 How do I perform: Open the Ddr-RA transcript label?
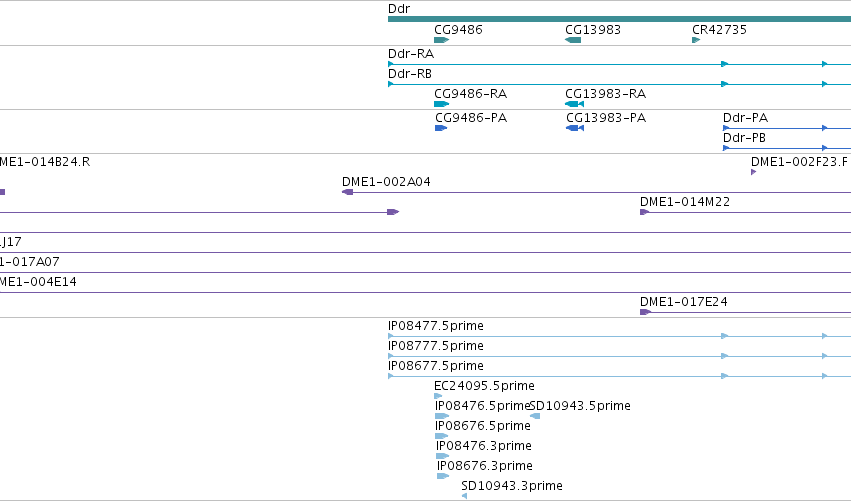pos(411,54)
